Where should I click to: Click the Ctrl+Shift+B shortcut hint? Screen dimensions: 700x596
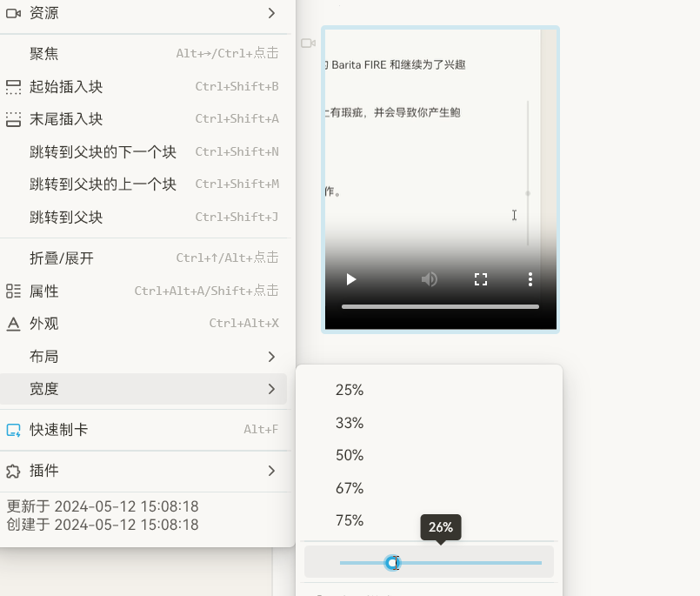point(237,86)
